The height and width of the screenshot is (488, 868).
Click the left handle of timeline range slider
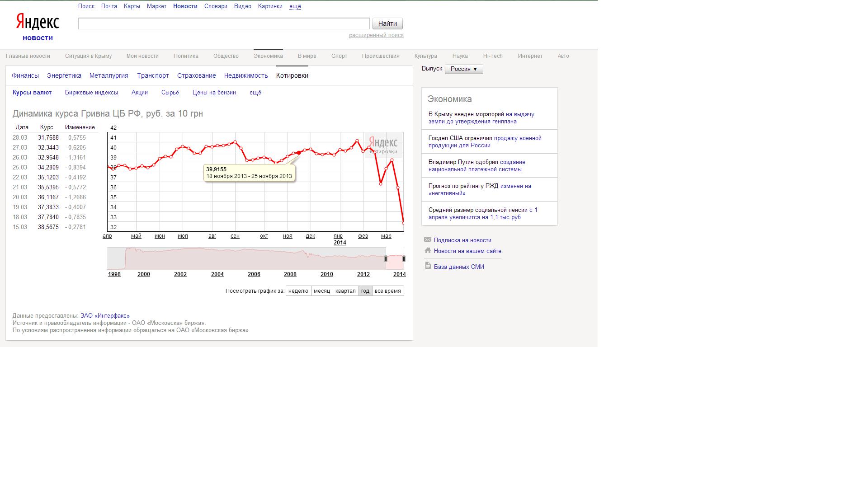point(386,259)
